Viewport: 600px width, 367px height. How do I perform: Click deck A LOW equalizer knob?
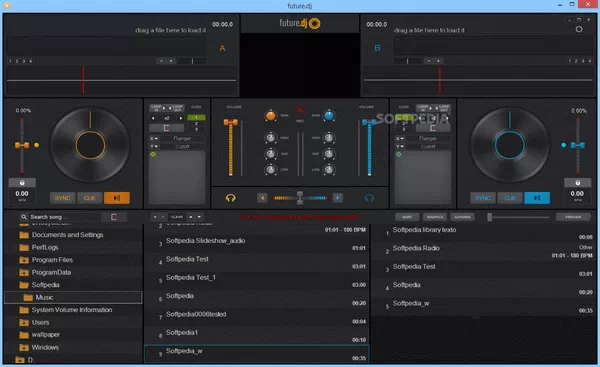(x=271, y=170)
